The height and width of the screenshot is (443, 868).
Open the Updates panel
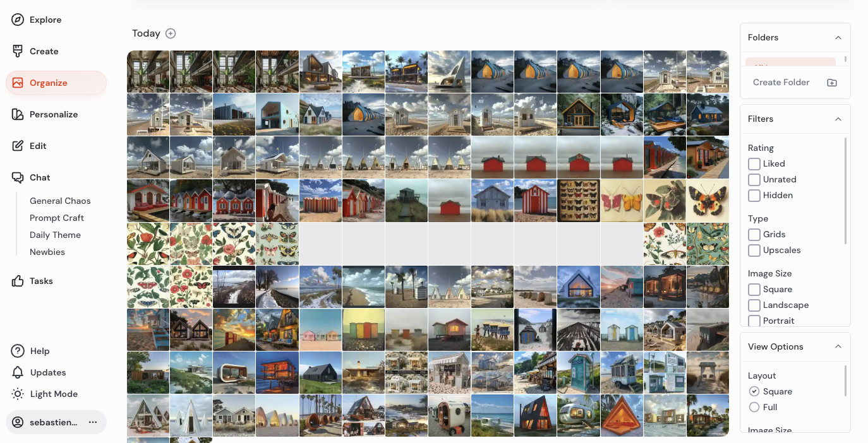tap(48, 372)
